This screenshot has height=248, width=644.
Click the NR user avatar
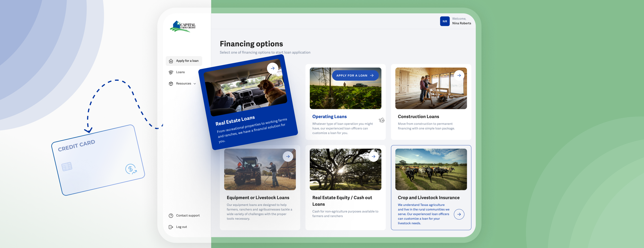445,21
